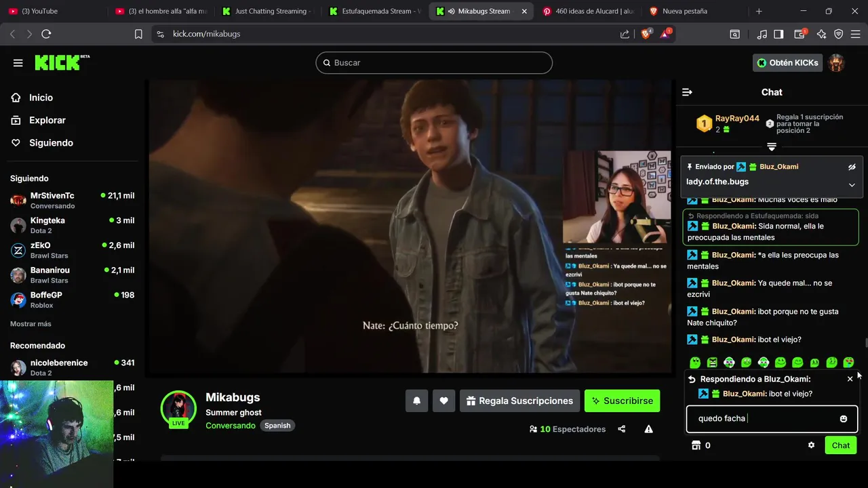The image size is (868, 488).
Task: Click the Conversando category link under Mikabugs
Action: [x=231, y=426]
